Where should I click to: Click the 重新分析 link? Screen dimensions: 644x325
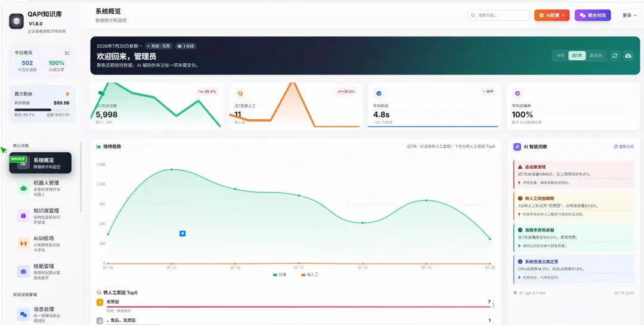(x=624, y=147)
